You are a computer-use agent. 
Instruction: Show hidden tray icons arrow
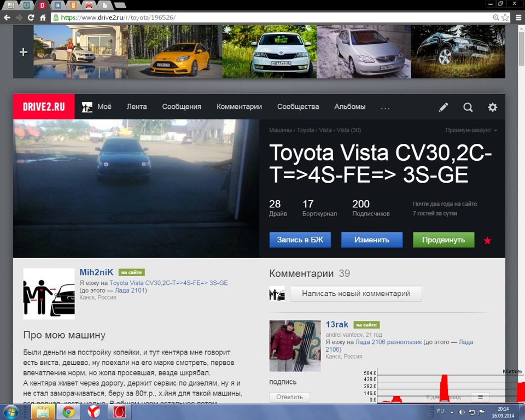(452, 412)
